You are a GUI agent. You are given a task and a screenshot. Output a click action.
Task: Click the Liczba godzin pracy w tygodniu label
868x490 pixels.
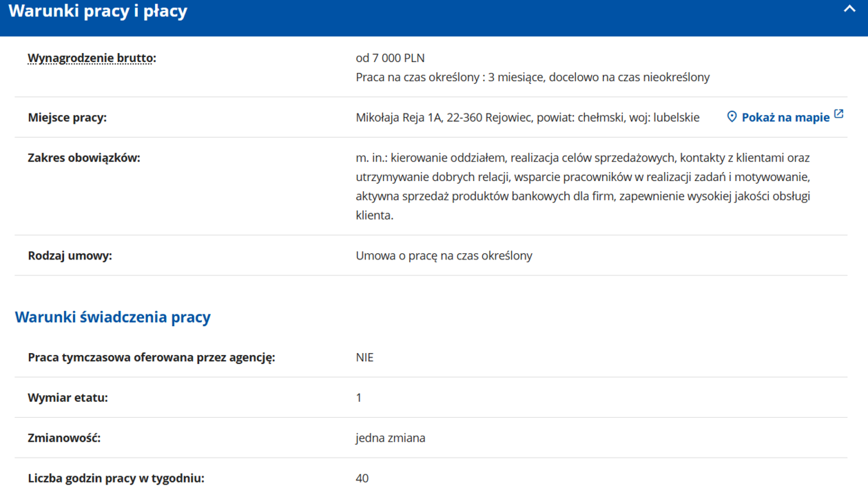click(116, 478)
